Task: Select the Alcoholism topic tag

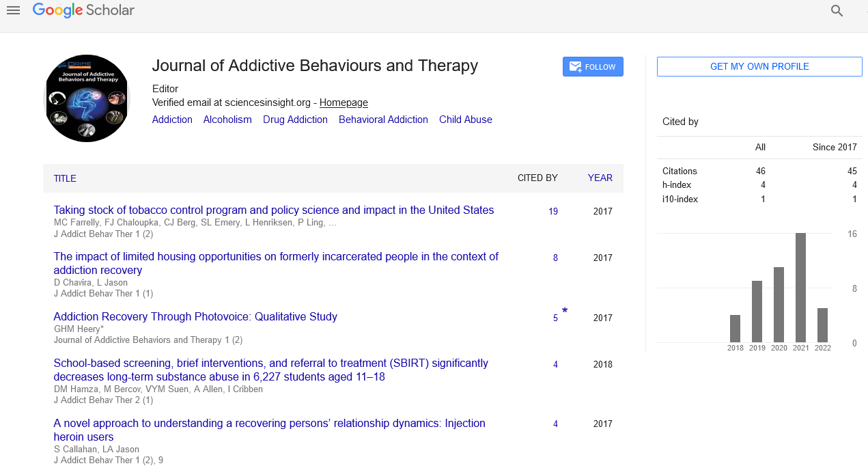Action: 227,120
